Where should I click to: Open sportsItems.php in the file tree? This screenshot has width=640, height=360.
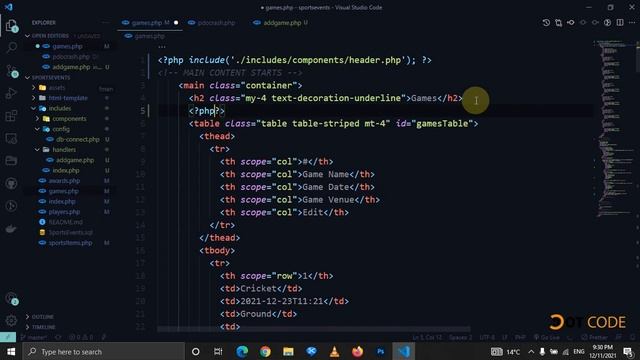[x=70, y=243]
